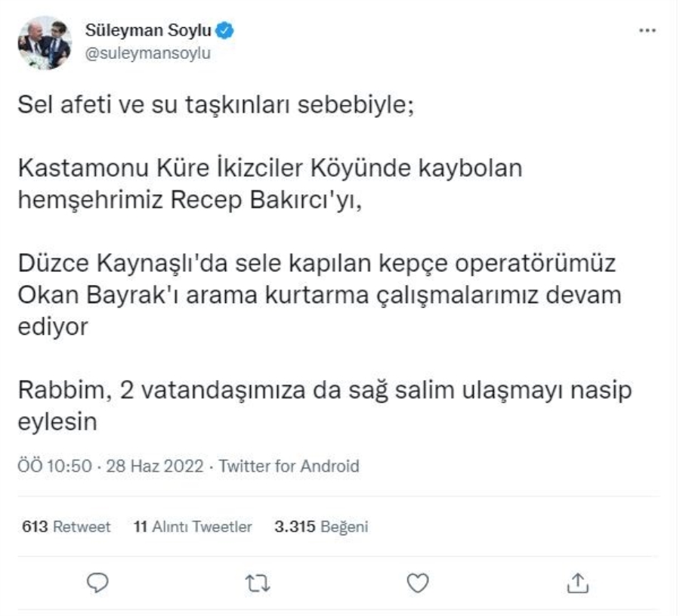Retweet using the arrows icon
The image size is (680, 616).
258,582
